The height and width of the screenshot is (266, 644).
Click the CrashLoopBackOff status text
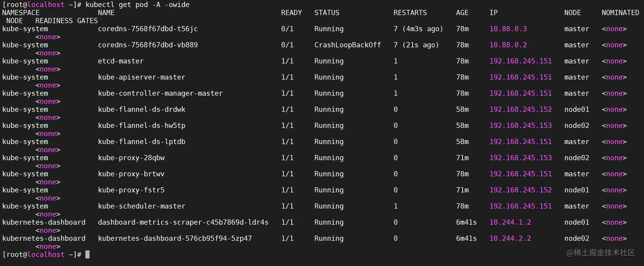tap(348, 45)
